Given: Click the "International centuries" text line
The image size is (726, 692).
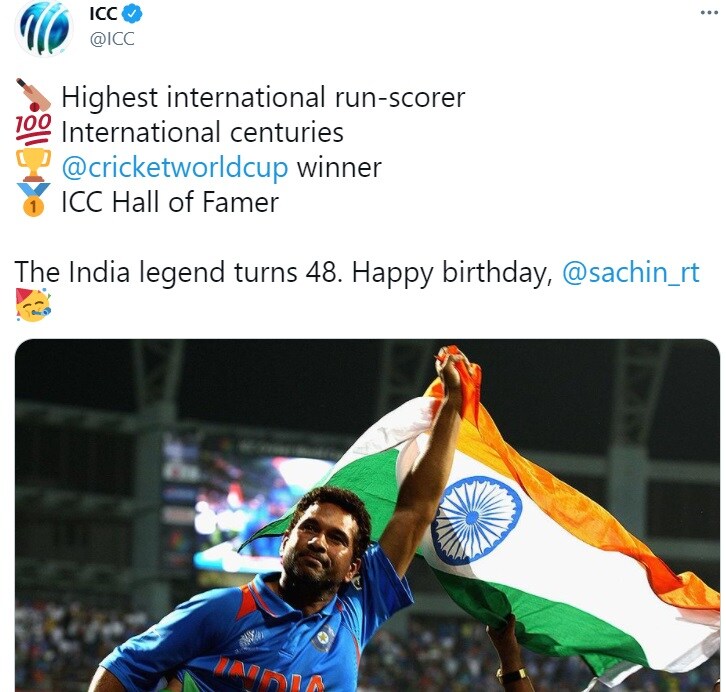Looking at the screenshot, I should tap(202, 132).
